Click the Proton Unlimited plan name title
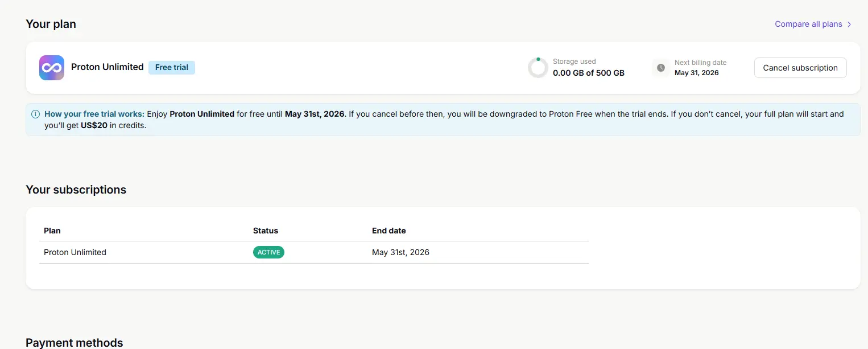Screen dimensions: 868x349 pyautogui.click(x=107, y=67)
